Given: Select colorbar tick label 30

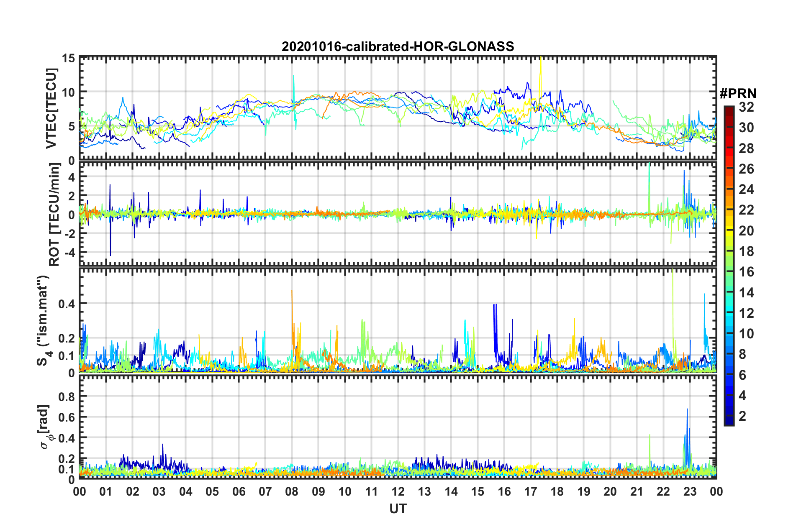Looking at the screenshot, I should click(x=746, y=128).
